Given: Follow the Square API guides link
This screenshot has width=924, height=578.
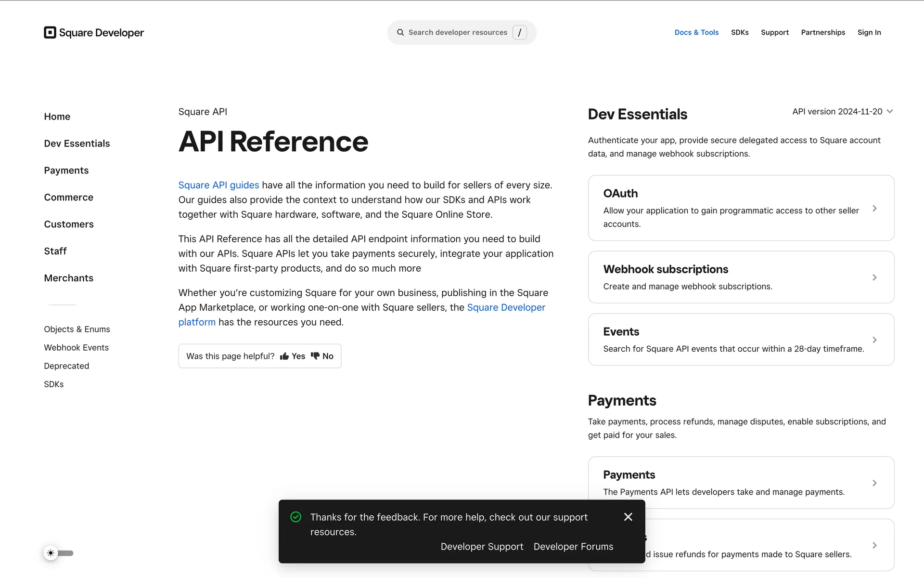Looking at the screenshot, I should point(218,185).
